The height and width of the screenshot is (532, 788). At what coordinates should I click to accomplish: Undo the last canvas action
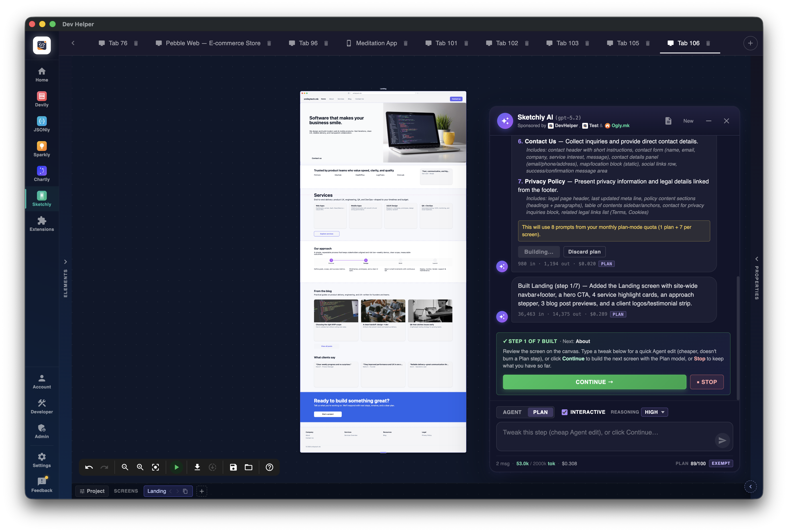(89, 467)
